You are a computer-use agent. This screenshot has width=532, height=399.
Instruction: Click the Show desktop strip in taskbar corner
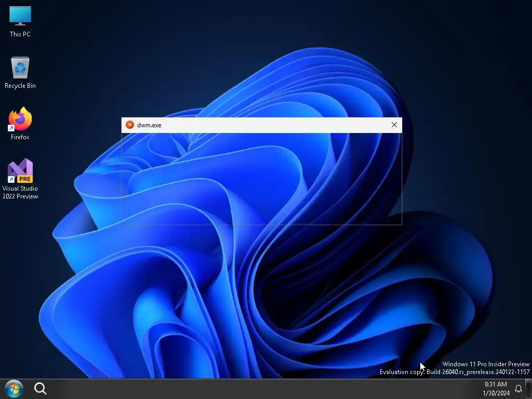528,389
